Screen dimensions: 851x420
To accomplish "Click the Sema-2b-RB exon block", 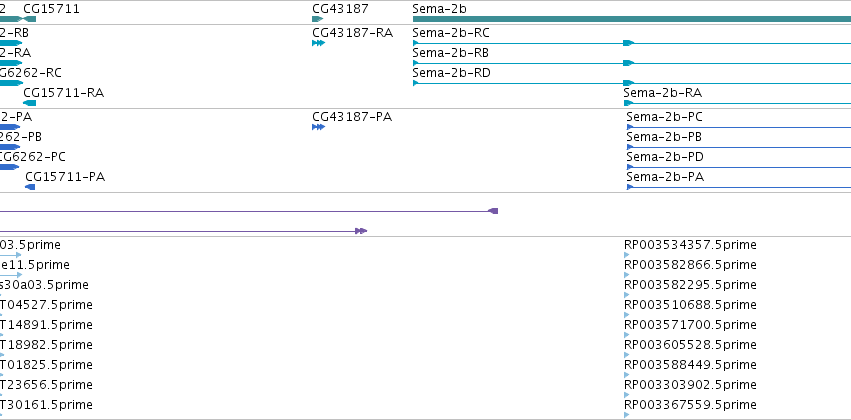I will 628,63.
